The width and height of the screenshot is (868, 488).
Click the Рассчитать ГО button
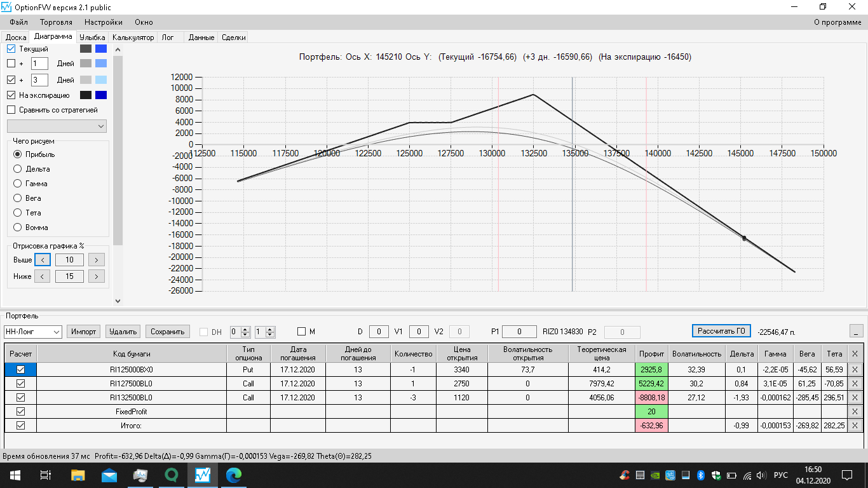pos(721,331)
